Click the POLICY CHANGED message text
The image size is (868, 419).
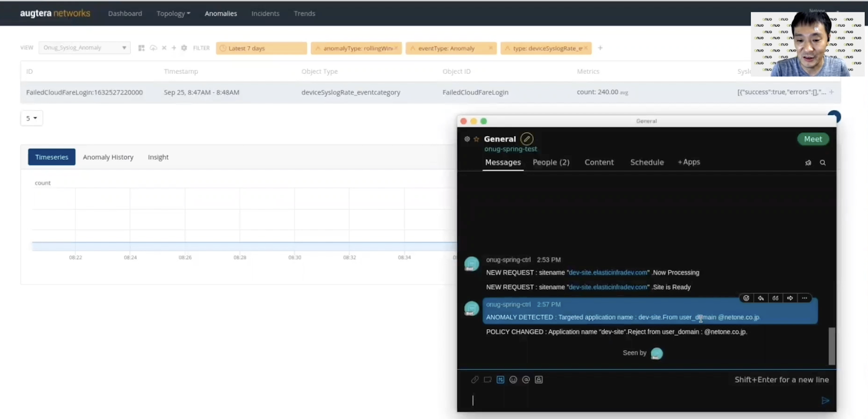point(616,332)
